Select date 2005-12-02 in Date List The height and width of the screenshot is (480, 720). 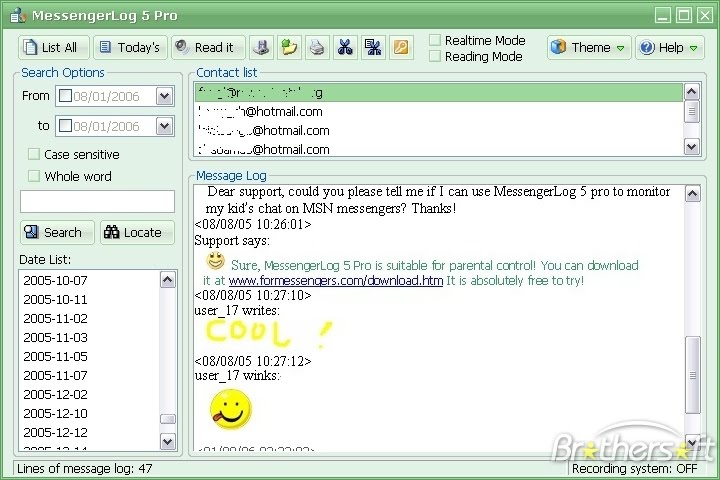(55, 394)
